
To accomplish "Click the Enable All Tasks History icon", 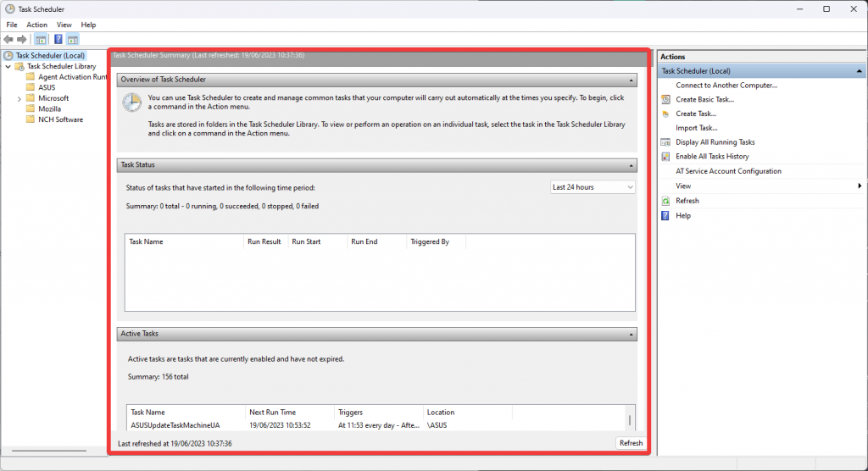I will point(667,157).
